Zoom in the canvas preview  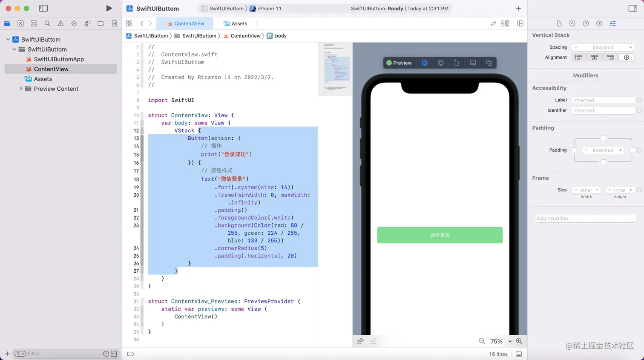(x=519, y=341)
